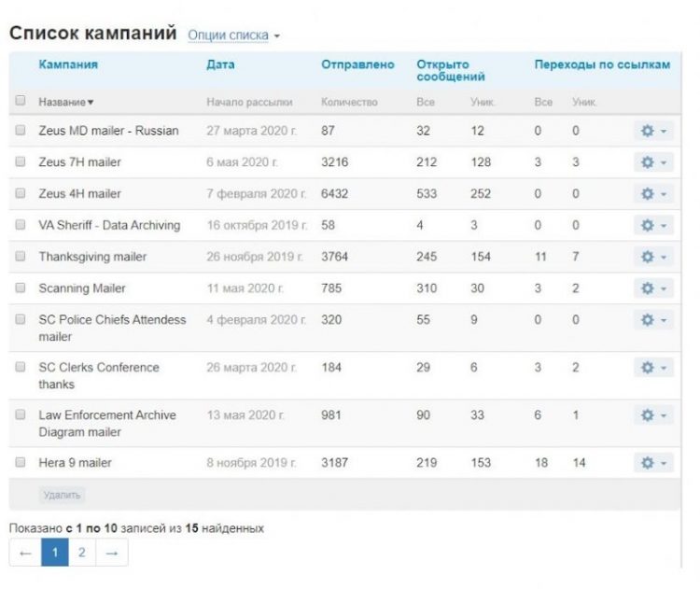Sort by Все under Открыто сообщений
This screenshot has width=700, height=589.
tap(426, 103)
